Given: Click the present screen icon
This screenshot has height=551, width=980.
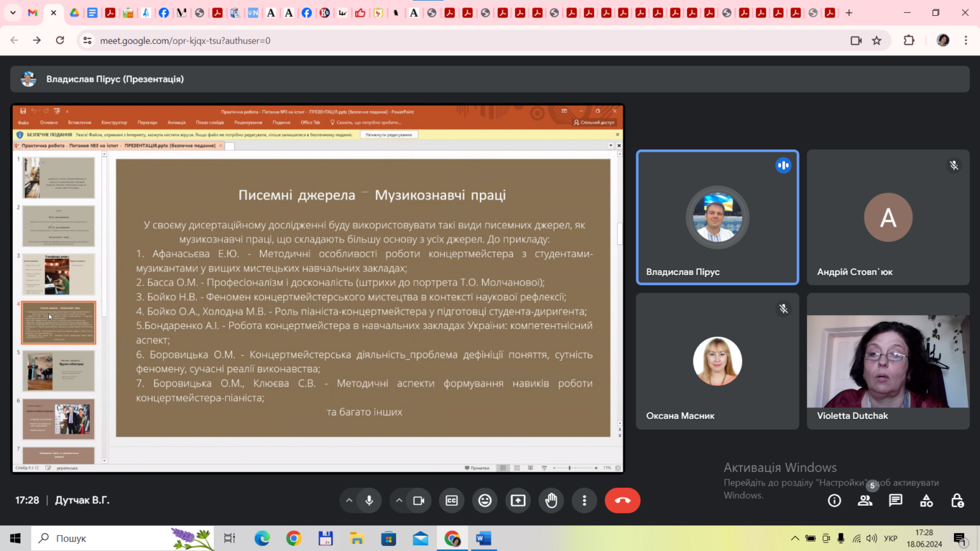Looking at the screenshot, I should pos(518,501).
